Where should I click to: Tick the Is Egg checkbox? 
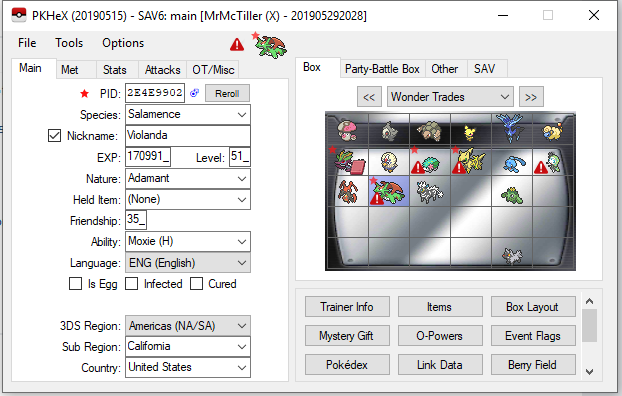[75, 284]
